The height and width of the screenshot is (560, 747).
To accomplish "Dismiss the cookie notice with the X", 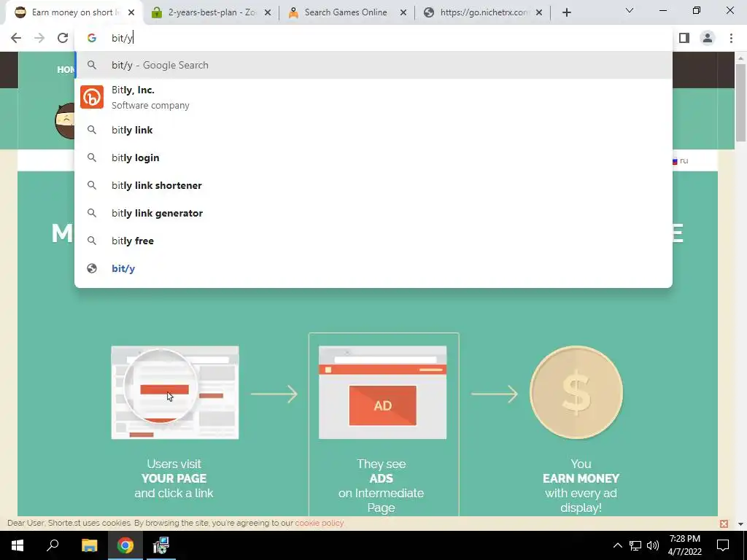I will [724, 524].
